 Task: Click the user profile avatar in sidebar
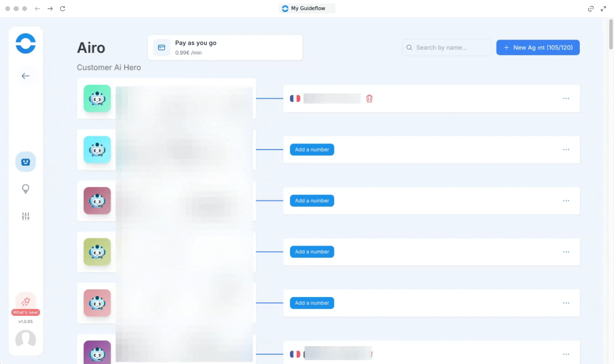pos(26,339)
